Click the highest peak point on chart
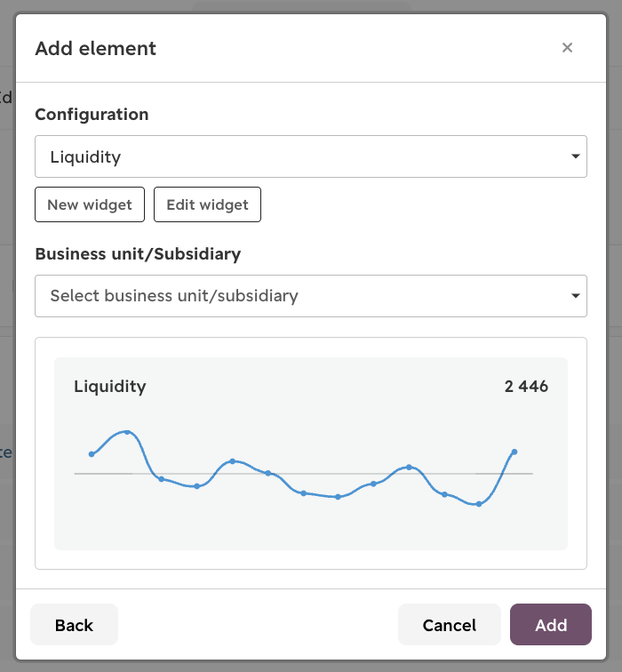Screen dimensions: 622x672 pos(127,432)
